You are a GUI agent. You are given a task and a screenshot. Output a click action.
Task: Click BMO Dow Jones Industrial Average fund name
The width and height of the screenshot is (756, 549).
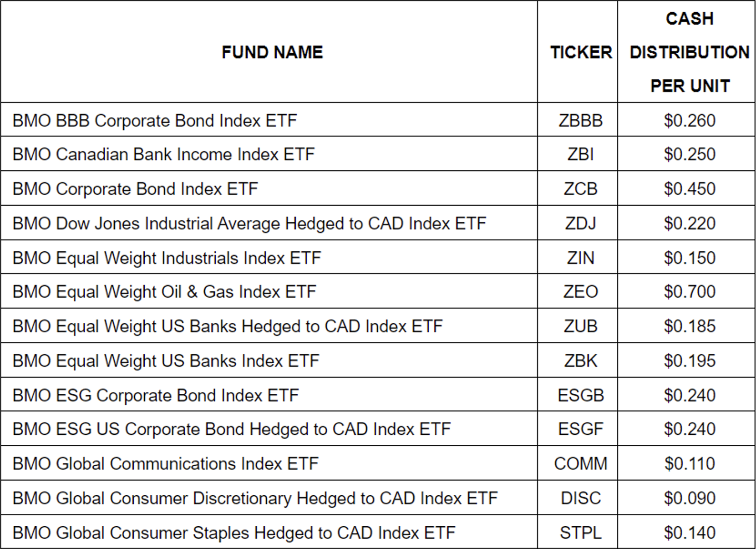(249, 224)
